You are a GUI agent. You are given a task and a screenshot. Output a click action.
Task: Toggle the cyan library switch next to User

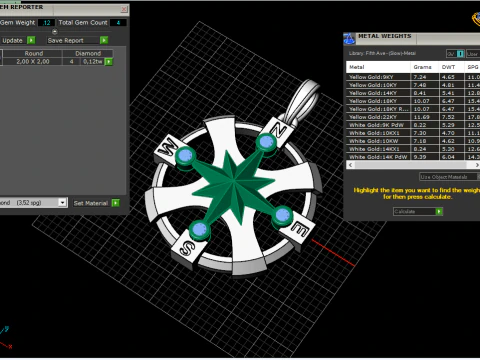460,54
